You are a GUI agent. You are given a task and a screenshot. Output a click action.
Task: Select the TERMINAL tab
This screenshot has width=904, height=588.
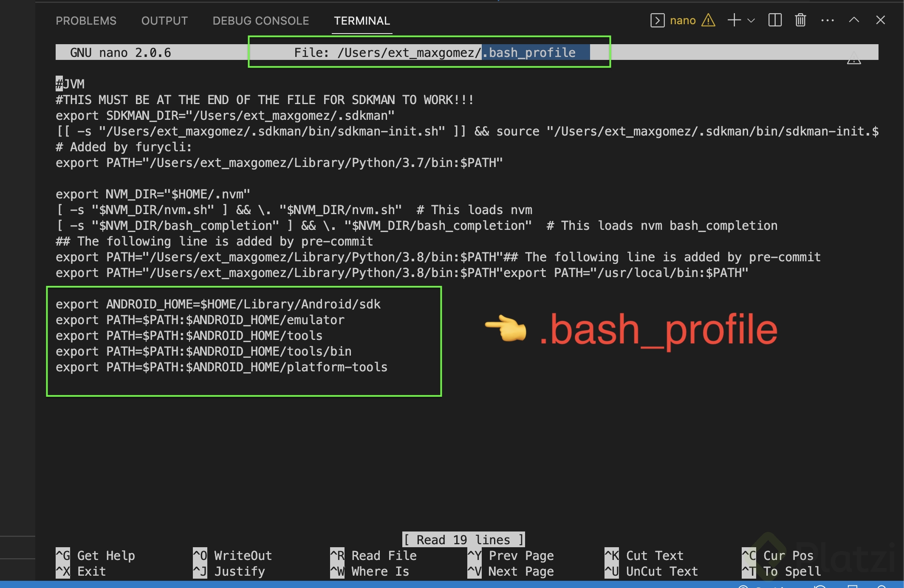362,21
